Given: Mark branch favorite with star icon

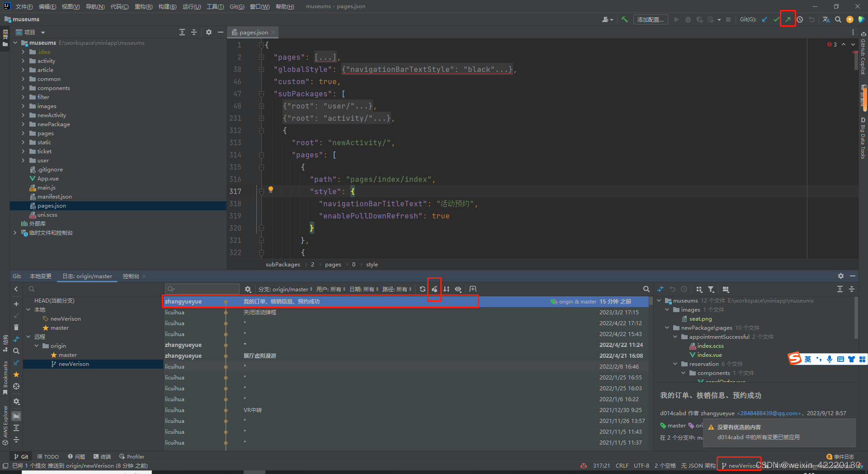Looking at the screenshot, I should pos(16,374).
